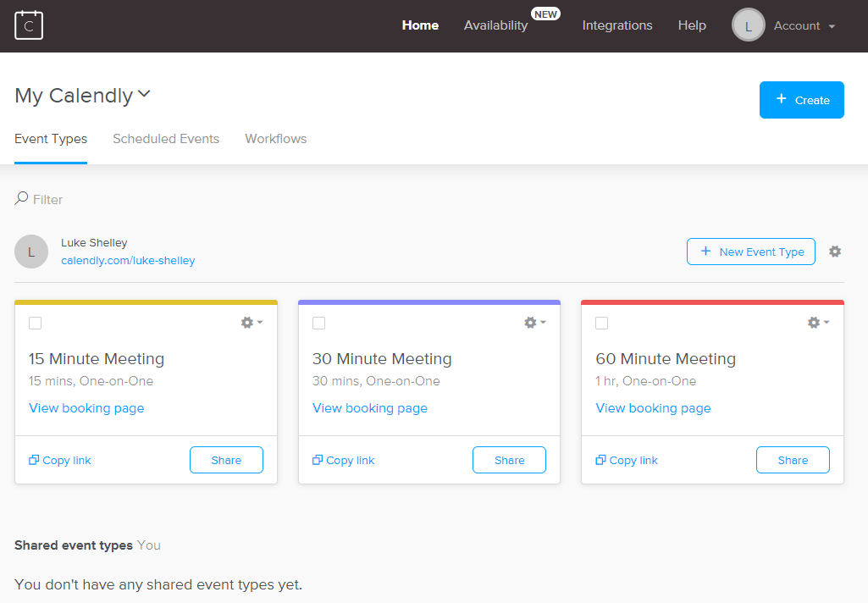Open the calendly.com/luke-shelley link

128,261
